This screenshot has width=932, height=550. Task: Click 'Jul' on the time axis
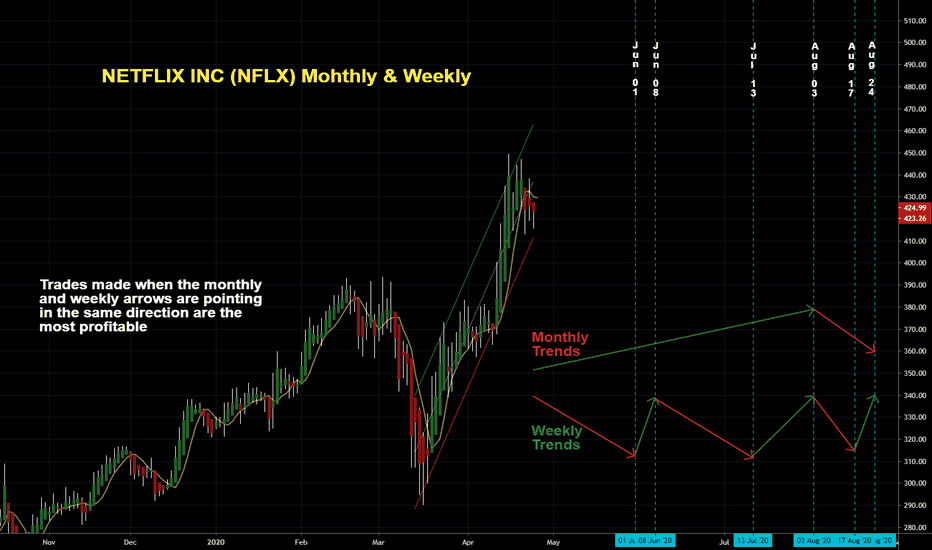(724, 542)
